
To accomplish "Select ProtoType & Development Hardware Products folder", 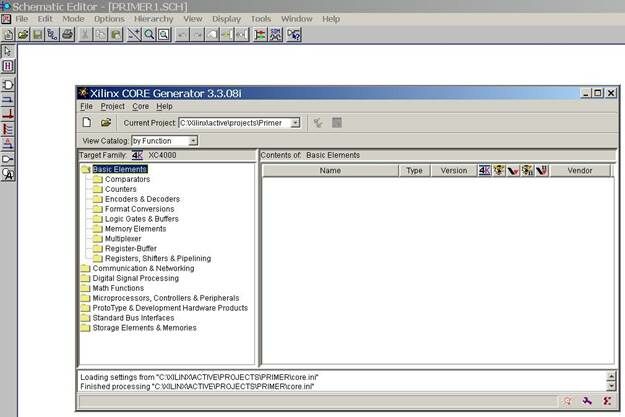I will (170, 308).
